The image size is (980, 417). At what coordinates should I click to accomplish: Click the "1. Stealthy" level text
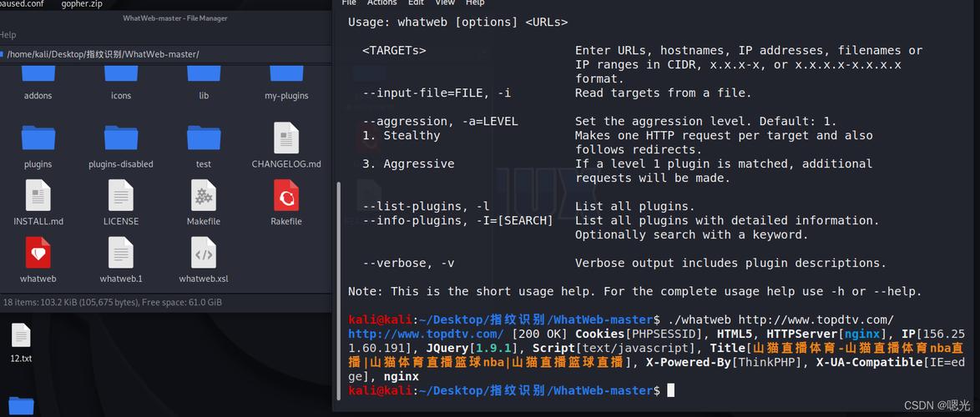click(402, 135)
